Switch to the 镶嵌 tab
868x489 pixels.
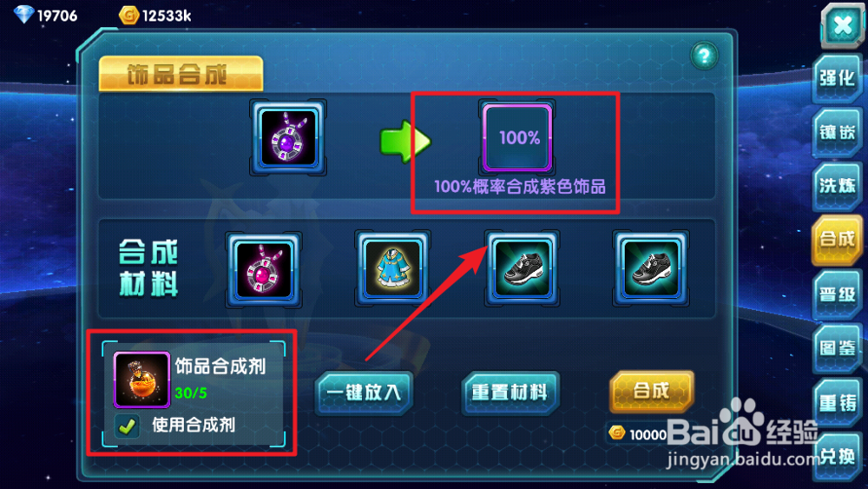click(838, 133)
